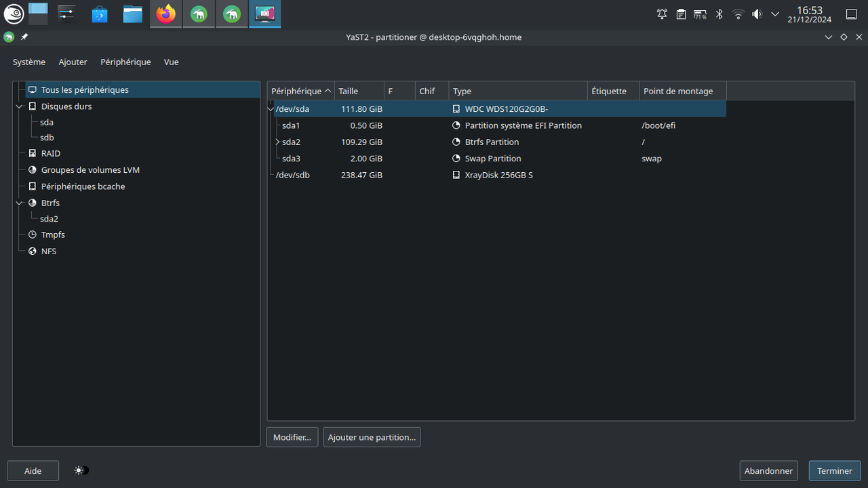The image size is (868, 488).
Task: Open the clipboard tray icon
Action: coord(682,14)
